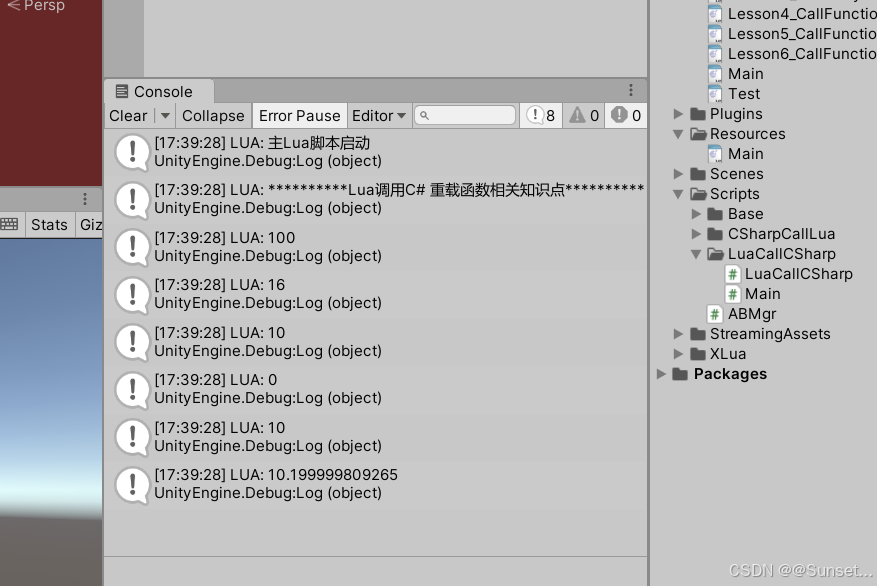Select log entry about Lua调用C# 重载函数

click(x=375, y=199)
